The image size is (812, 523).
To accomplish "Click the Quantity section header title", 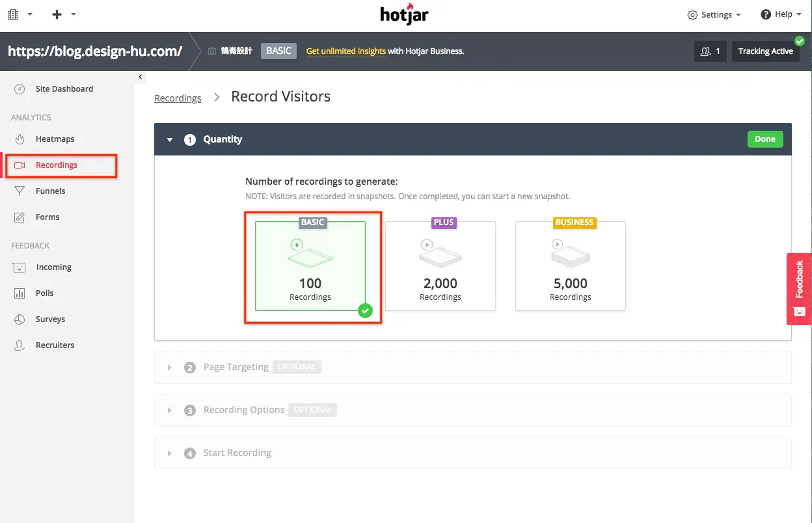I will [223, 139].
